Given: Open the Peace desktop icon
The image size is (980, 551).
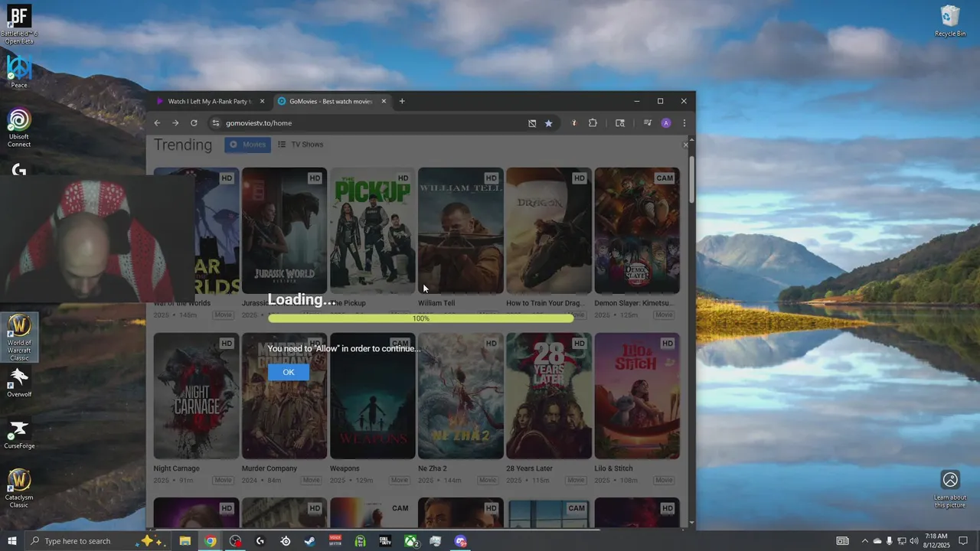Looking at the screenshot, I should [19, 71].
